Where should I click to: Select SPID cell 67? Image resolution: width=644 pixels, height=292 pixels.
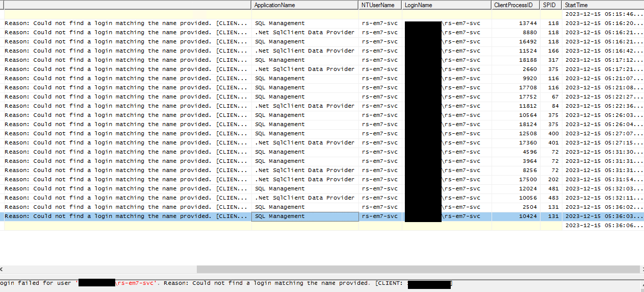point(551,96)
